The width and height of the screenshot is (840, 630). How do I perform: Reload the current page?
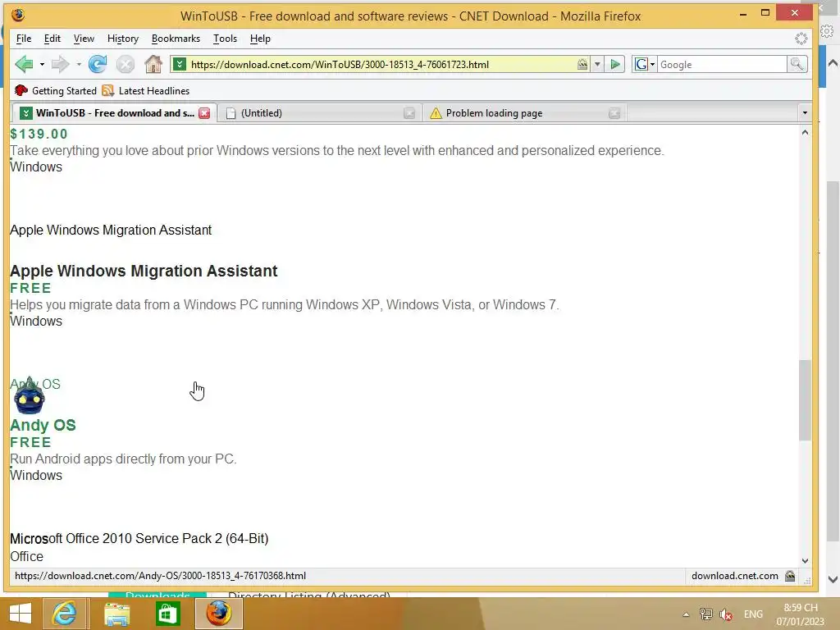98,64
